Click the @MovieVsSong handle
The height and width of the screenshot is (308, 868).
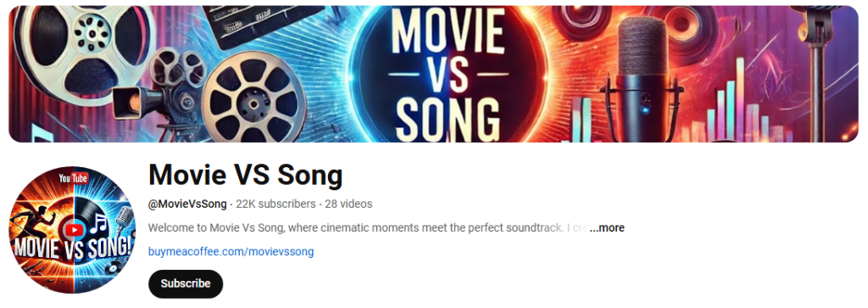(187, 204)
